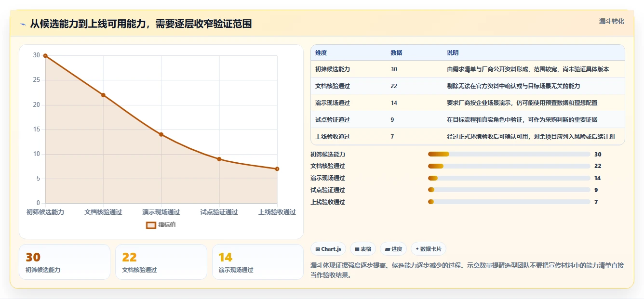Screen dimensions: 644x299
Task: Select the 上线验收通过 table row cell
Action: (x=333, y=137)
